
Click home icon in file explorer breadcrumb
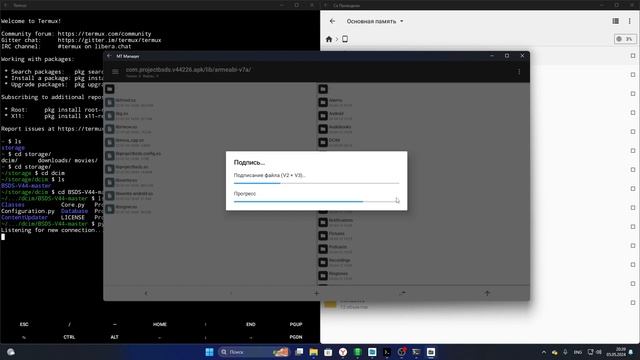tap(329, 39)
